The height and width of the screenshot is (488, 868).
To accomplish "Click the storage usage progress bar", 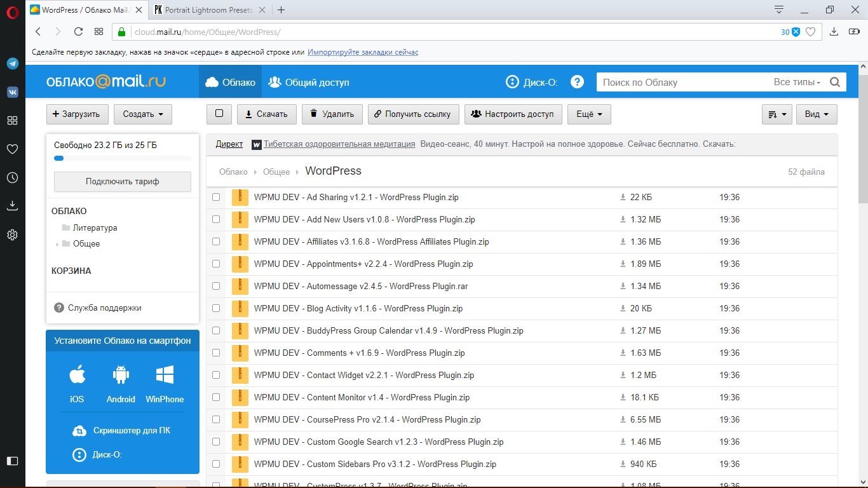I will click(123, 158).
